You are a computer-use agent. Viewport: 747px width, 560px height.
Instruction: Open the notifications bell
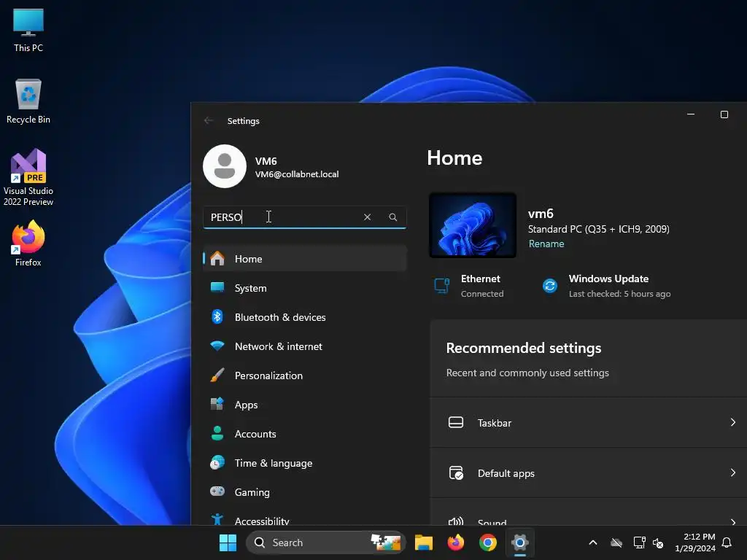pos(727,542)
